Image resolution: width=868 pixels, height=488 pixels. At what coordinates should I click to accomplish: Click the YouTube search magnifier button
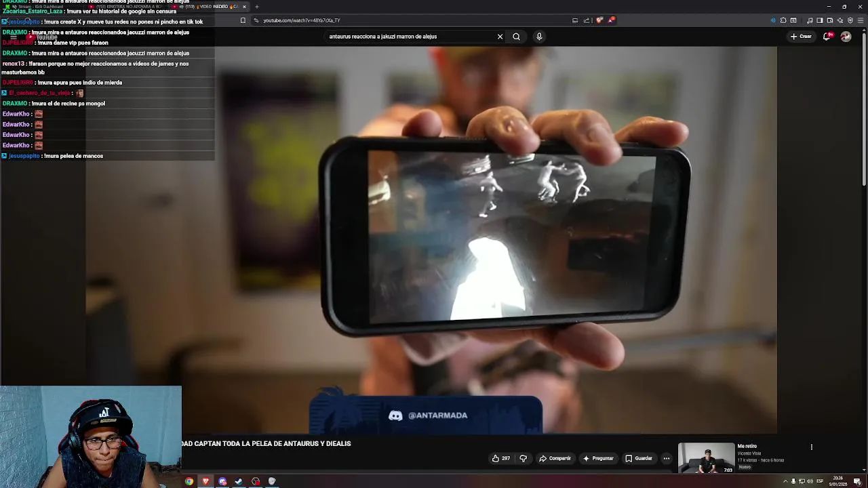click(516, 37)
